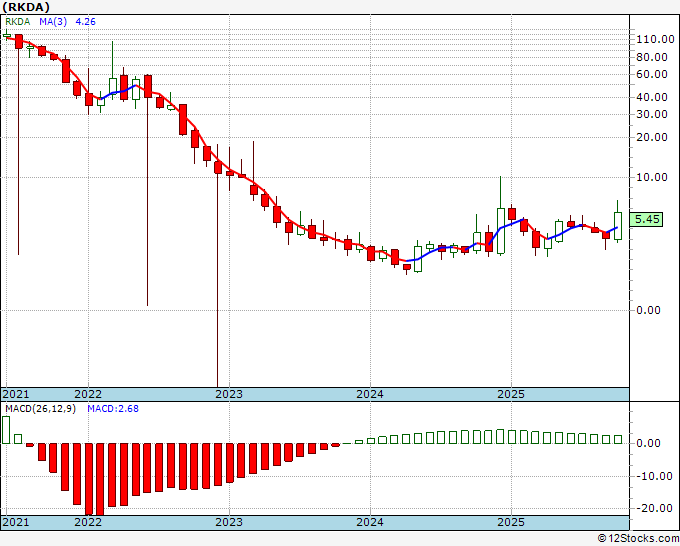Viewport: 680px width, 546px height.
Task: Click the (RKDA) chart title
Action: pyautogui.click(x=26, y=7)
